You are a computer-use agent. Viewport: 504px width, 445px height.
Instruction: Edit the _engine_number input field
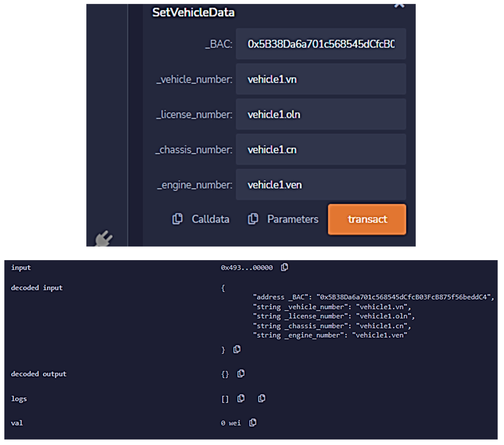[x=321, y=185]
